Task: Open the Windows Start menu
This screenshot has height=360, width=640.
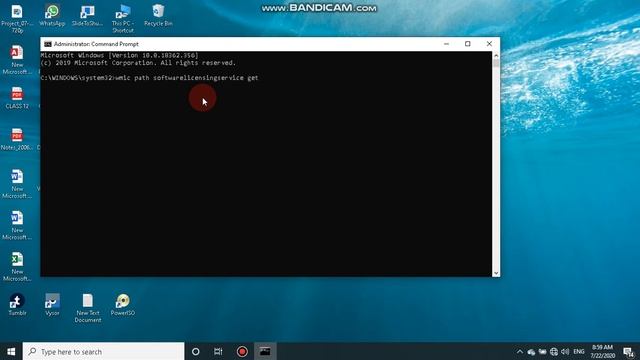Action: pyautogui.click(x=11, y=351)
